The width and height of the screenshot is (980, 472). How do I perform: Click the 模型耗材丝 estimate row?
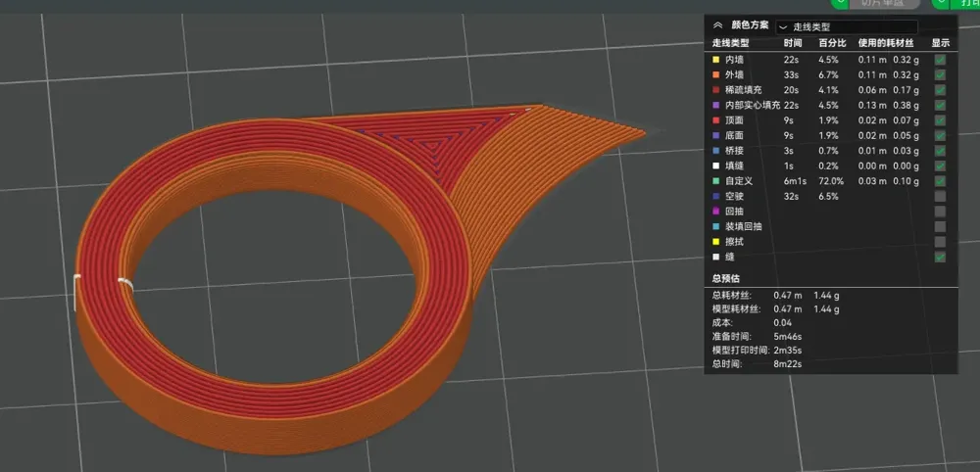(775, 309)
